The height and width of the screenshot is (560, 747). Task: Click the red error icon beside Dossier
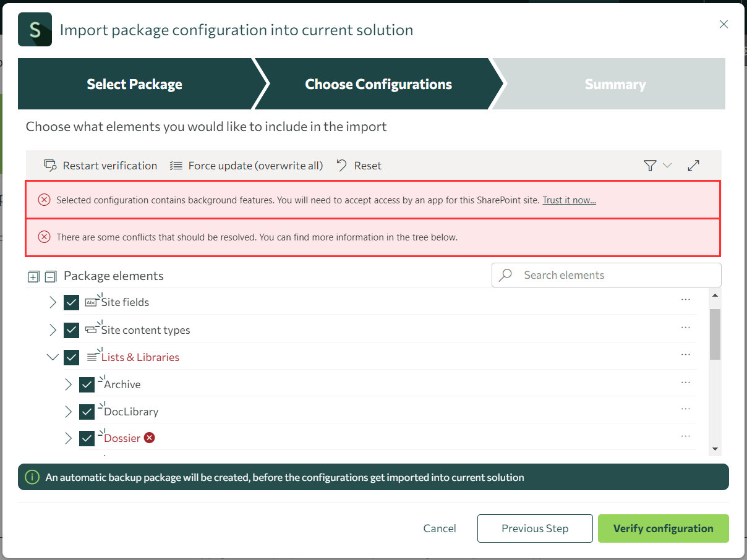coord(149,438)
